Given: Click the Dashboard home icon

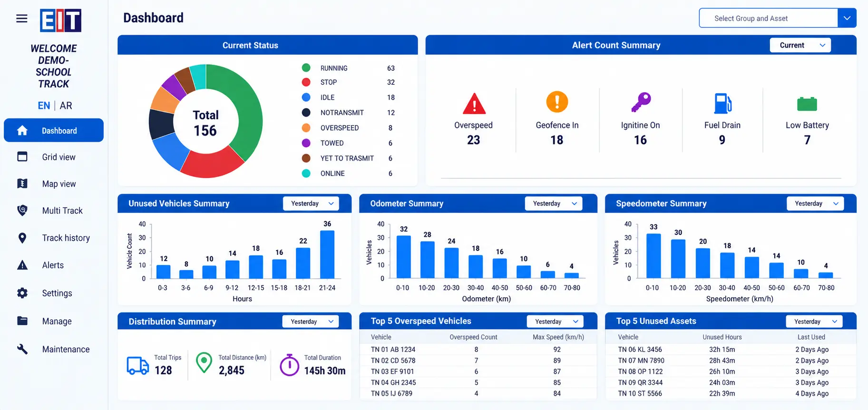Looking at the screenshot, I should 22,130.
